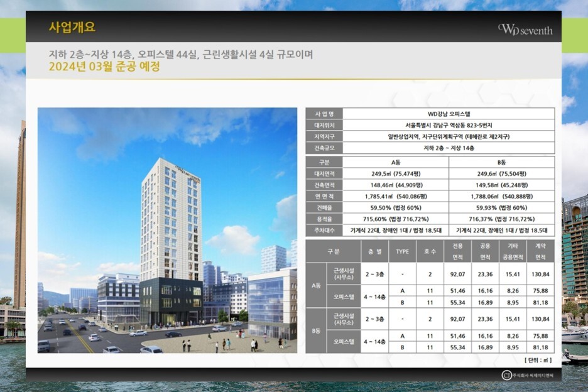Click the '주차대수' row label

[x=324, y=231]
